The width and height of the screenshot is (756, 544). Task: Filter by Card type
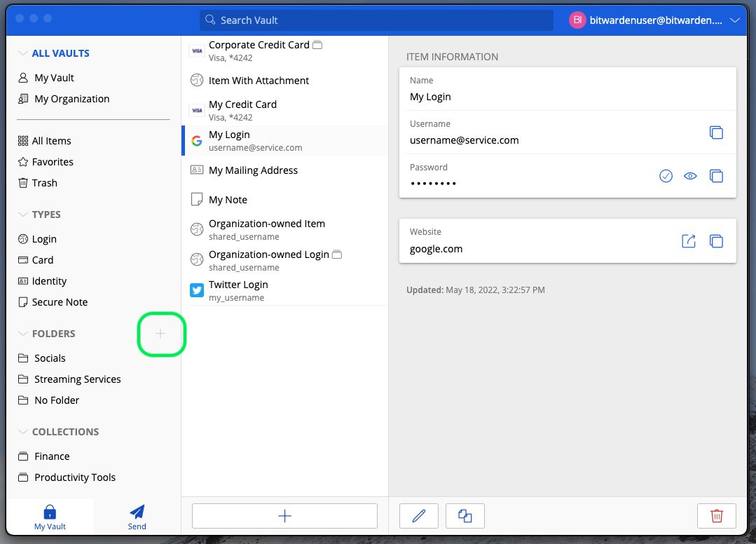[x=36, y=260]
